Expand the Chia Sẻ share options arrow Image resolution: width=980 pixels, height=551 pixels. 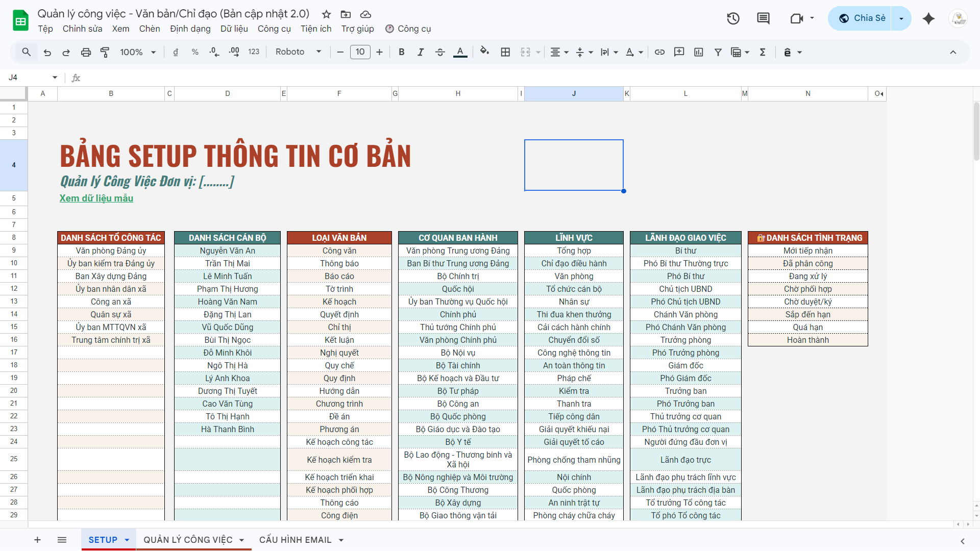(901, 18)
